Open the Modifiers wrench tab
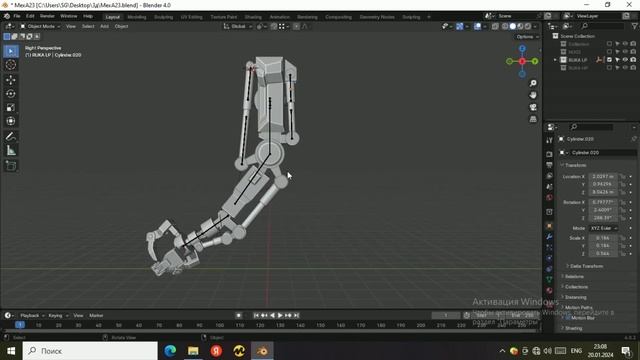The image size is (640, 360). coord(549,237)
